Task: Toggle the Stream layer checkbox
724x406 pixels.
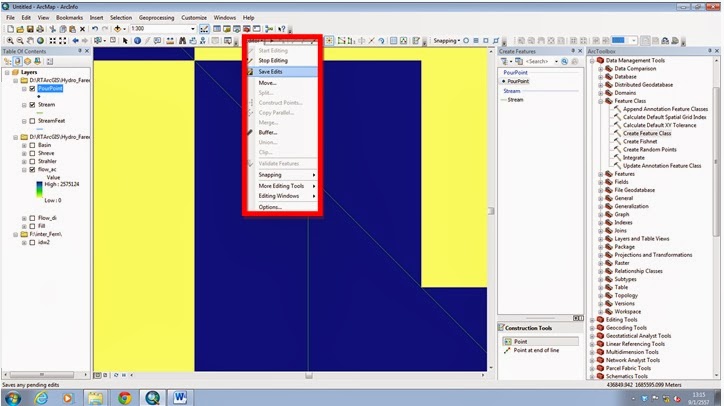Action: [x=32, y=105]
